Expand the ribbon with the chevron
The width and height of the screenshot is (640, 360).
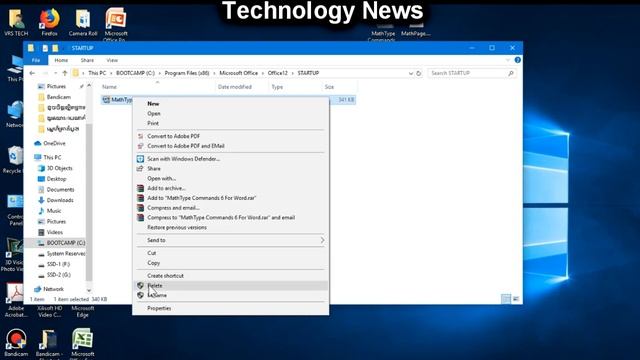tap(508, 60)
